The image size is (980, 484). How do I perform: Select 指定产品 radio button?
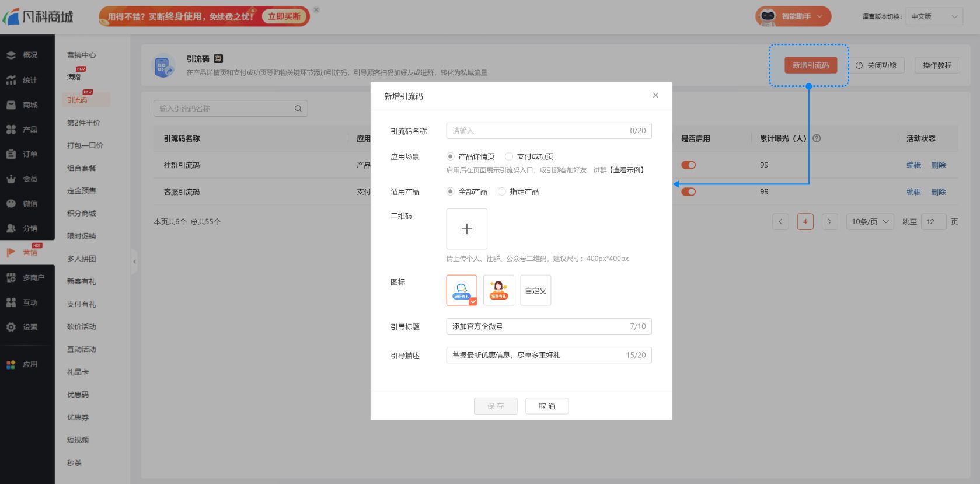click(501, 191)
